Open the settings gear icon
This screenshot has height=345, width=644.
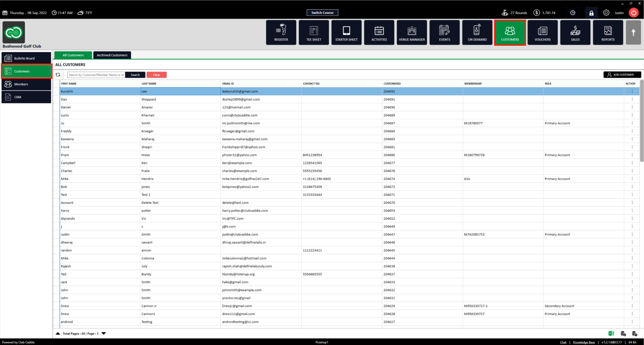[x=606, y=13]
